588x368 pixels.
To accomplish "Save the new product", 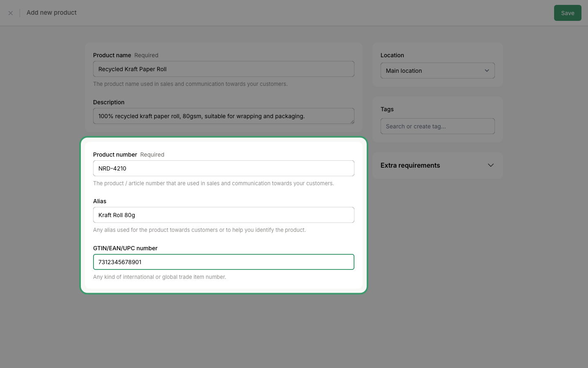I will [568, 13].
